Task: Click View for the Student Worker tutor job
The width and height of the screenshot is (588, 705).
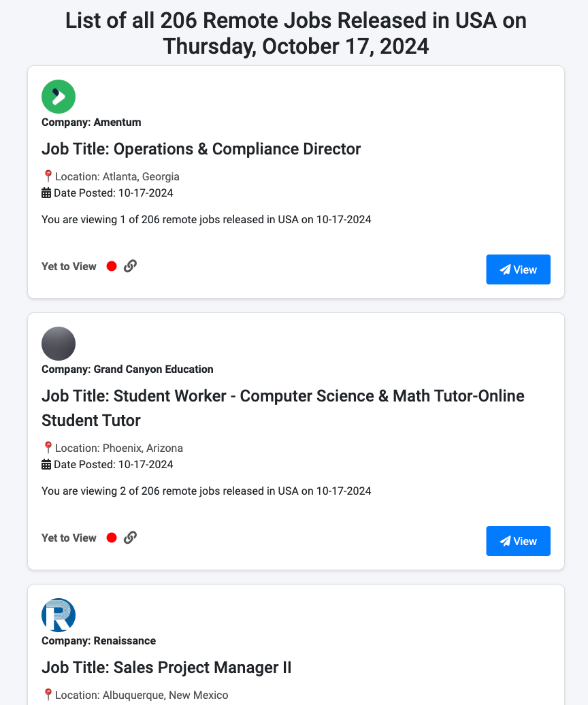Action: 518,541
